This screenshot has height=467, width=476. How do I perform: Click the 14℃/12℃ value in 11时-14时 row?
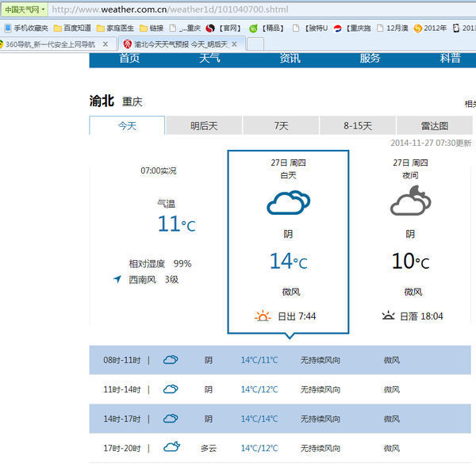tap(259, 389)
